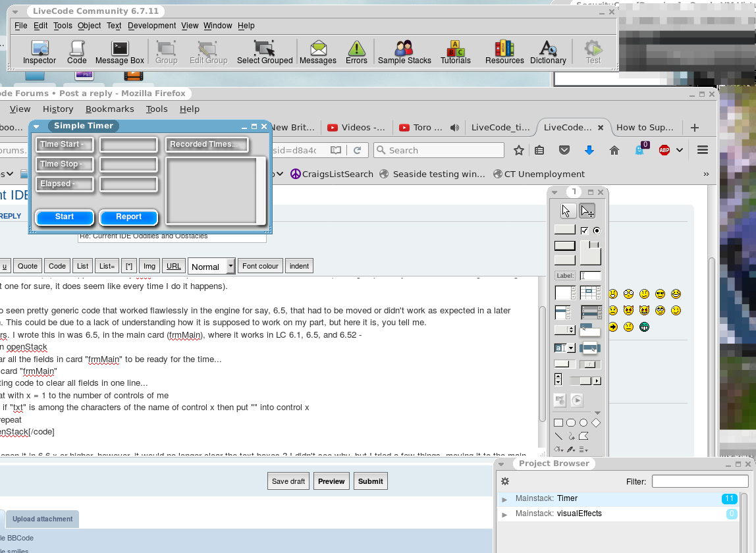The width and height of the screenshot is (756, 553).
Task: Select the checkbox control in tools palette
Action: [x=584, y=230]
